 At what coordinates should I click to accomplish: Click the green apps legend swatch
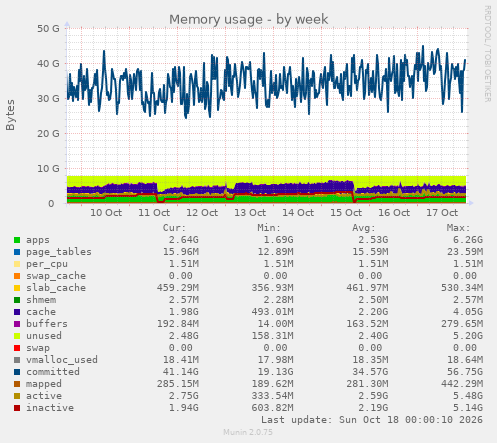[x=17, y=240]
